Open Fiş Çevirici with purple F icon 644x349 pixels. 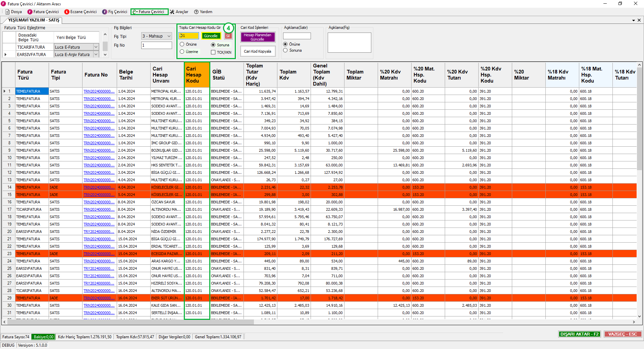(x=105, y=12)
